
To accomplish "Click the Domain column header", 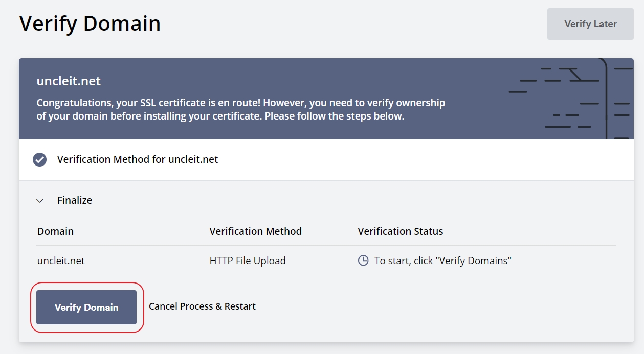I will 55,231.
